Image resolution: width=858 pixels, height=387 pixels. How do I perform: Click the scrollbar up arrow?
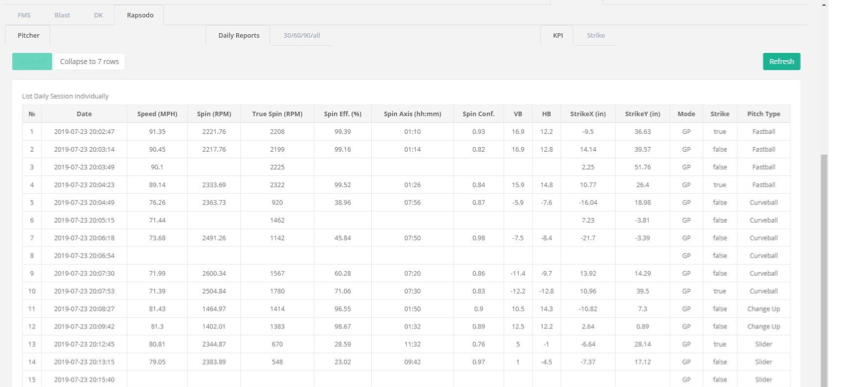825,4
